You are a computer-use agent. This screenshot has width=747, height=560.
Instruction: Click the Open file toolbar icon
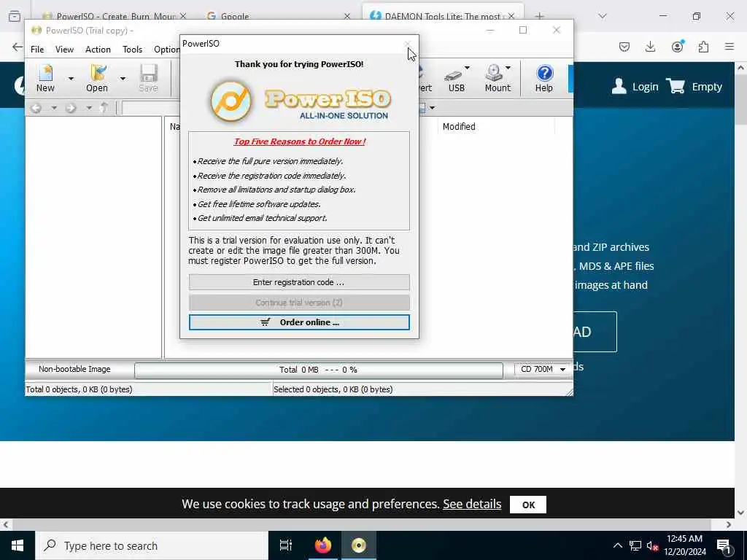(97, 78)
